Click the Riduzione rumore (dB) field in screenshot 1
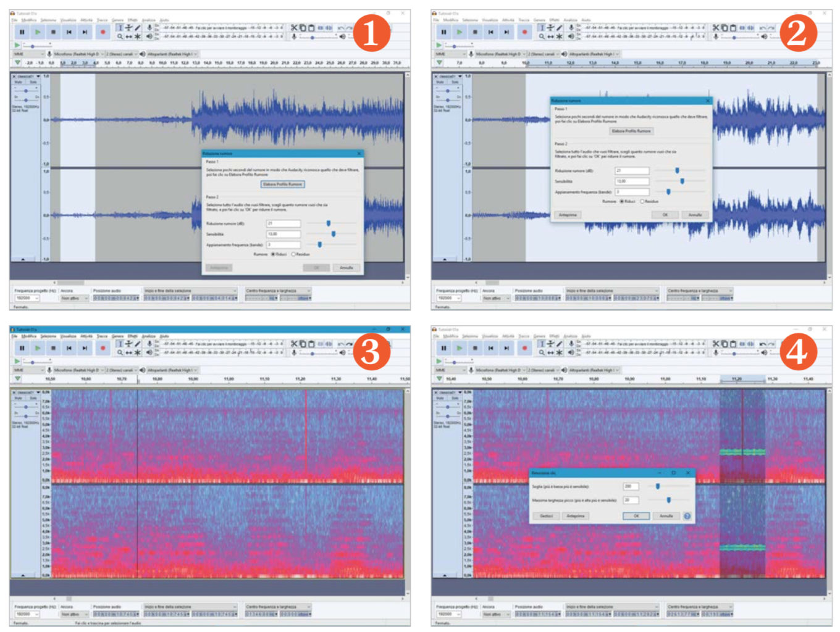This screenshot has width=840, height=632. [x=283, y=223]
